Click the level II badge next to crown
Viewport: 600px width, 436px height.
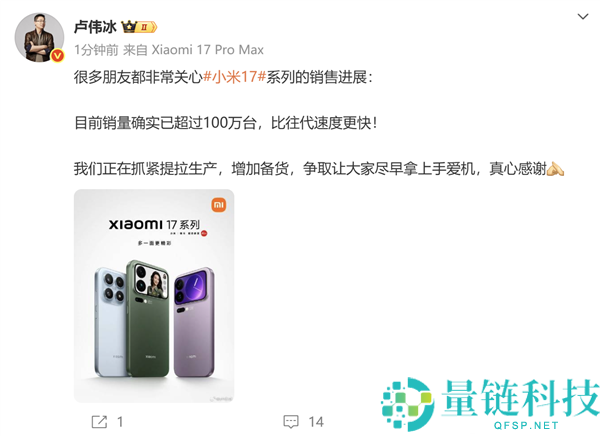pyautogui.click(x=147, y=27)
